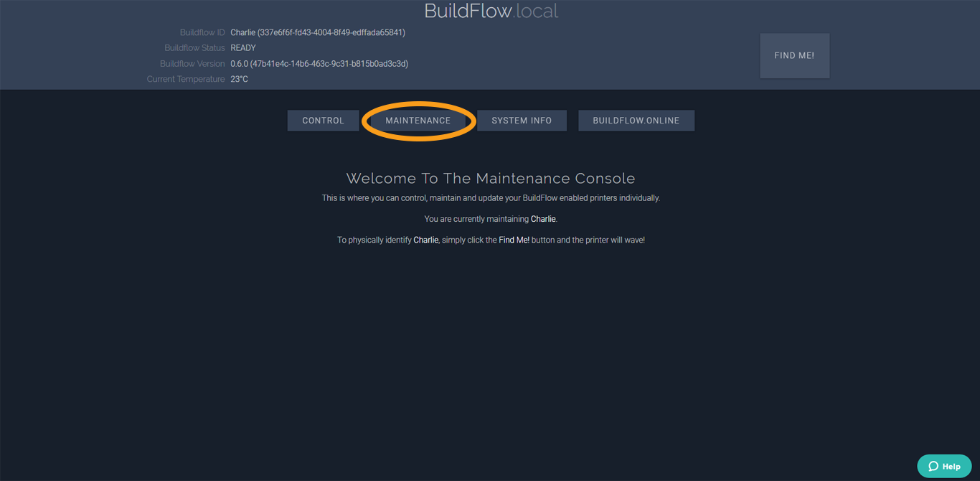Open the Help chat widget

click(x=944, y=466)
